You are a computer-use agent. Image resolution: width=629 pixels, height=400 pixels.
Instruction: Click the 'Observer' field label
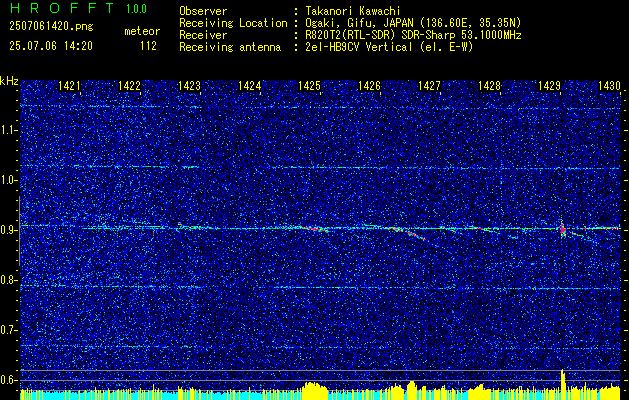point(203,11)
